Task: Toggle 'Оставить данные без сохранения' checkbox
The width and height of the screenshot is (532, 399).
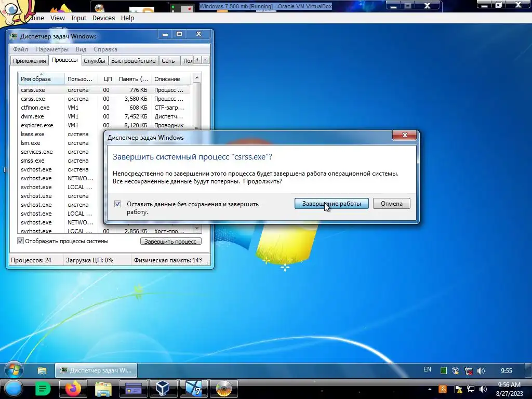Action: point(117,204)
